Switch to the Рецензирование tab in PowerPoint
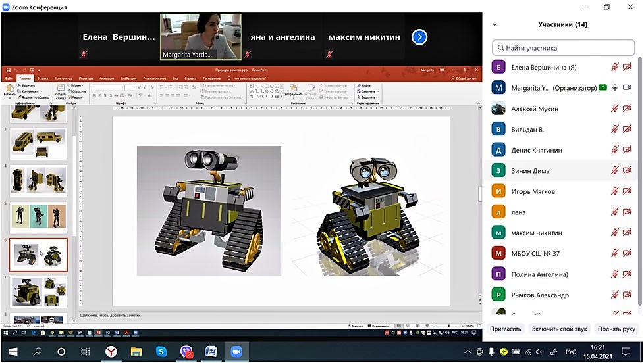The image size is (644, 363). (x=155, y=78)
